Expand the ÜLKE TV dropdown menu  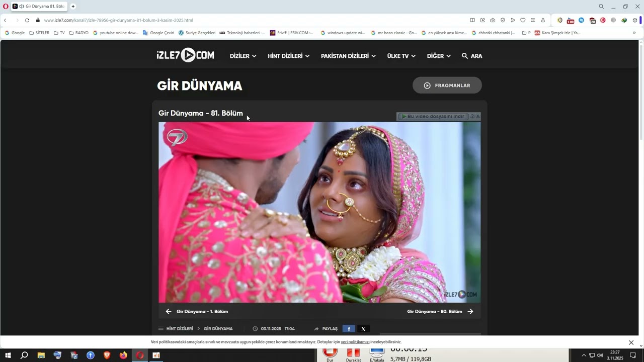pos(401,56)
